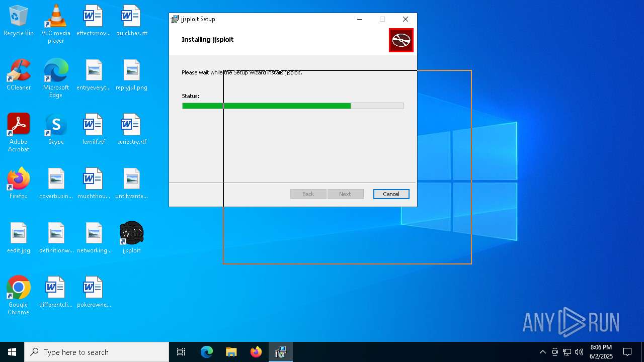Select the replyjul.png file icon

[x=132, y=75]
